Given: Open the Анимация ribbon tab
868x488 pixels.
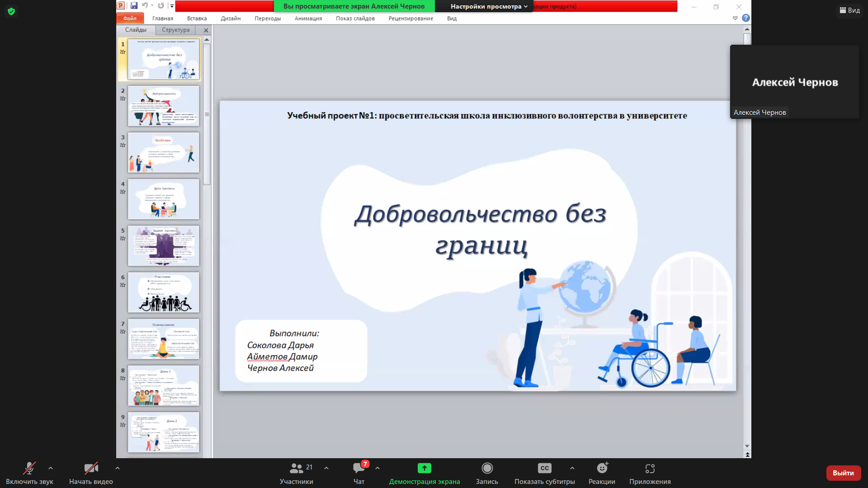Looking at the screenshot, I should tap(308, 19).
